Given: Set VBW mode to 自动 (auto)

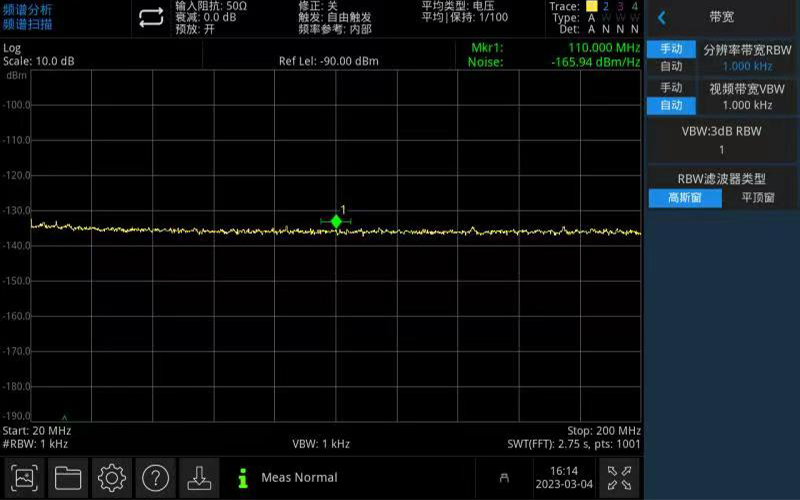Looking at the screenshot, I should tap(670, 105).
